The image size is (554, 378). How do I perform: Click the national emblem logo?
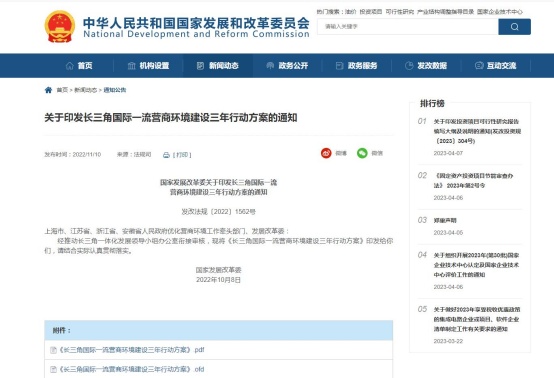pyautogui.click(x=60, y=26)
